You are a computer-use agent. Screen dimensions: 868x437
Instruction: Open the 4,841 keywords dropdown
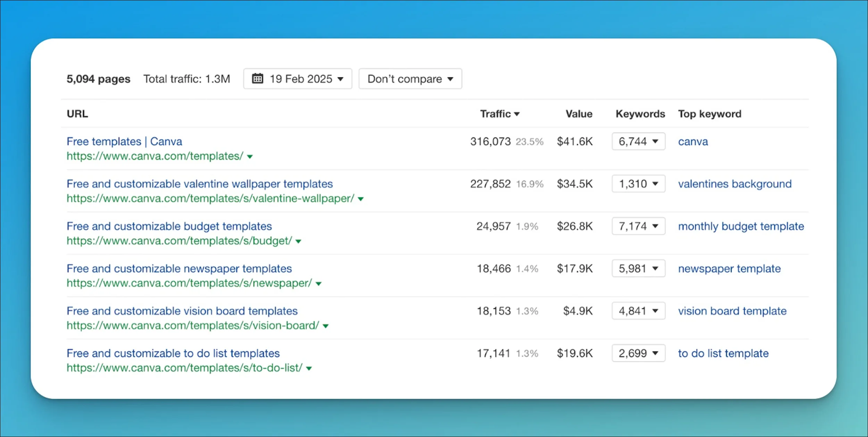(x=639, y=311)
